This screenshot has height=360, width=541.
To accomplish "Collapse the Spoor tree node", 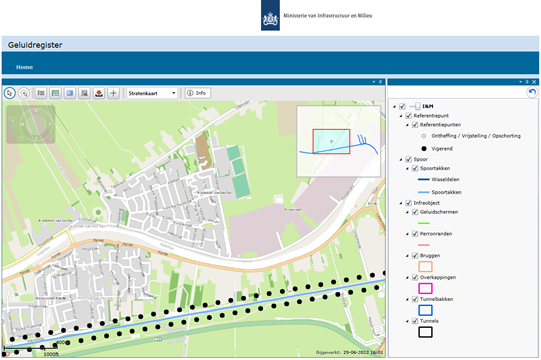I will click(x=401, y=159).
